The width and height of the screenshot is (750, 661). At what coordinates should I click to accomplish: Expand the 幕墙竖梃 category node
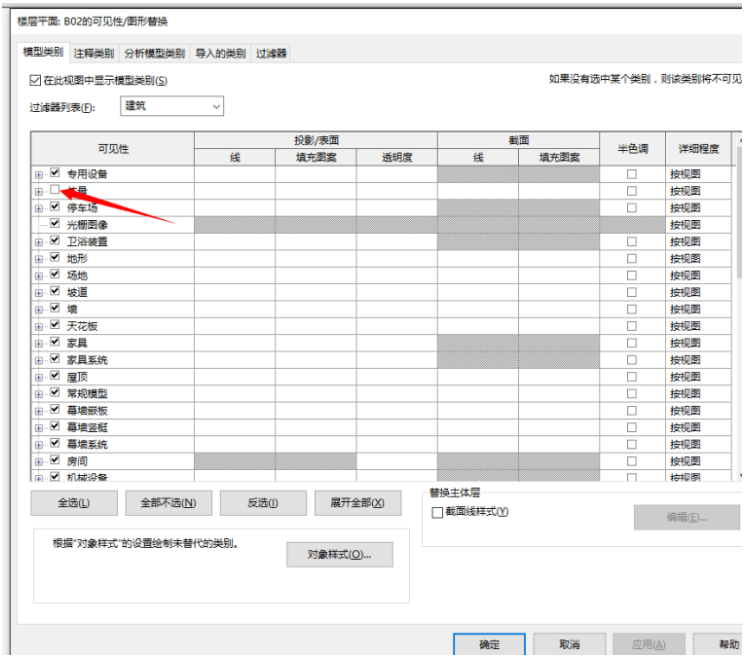tap(39, 428)
